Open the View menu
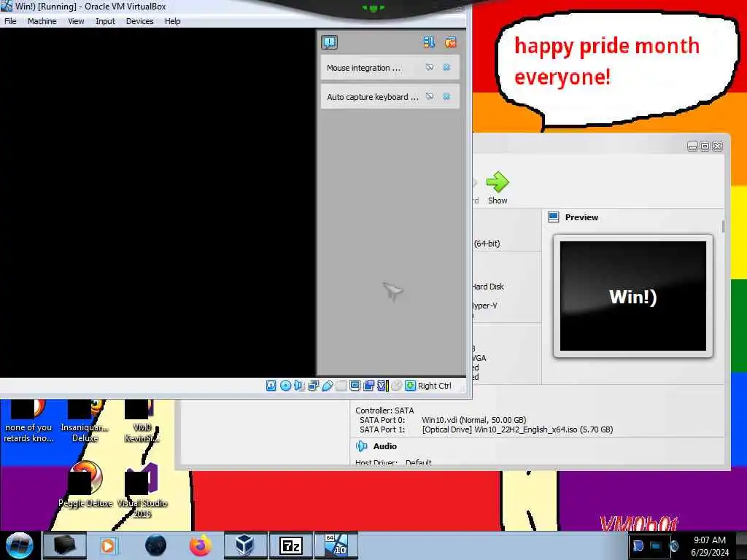The image size is (747, 560). 76,21
